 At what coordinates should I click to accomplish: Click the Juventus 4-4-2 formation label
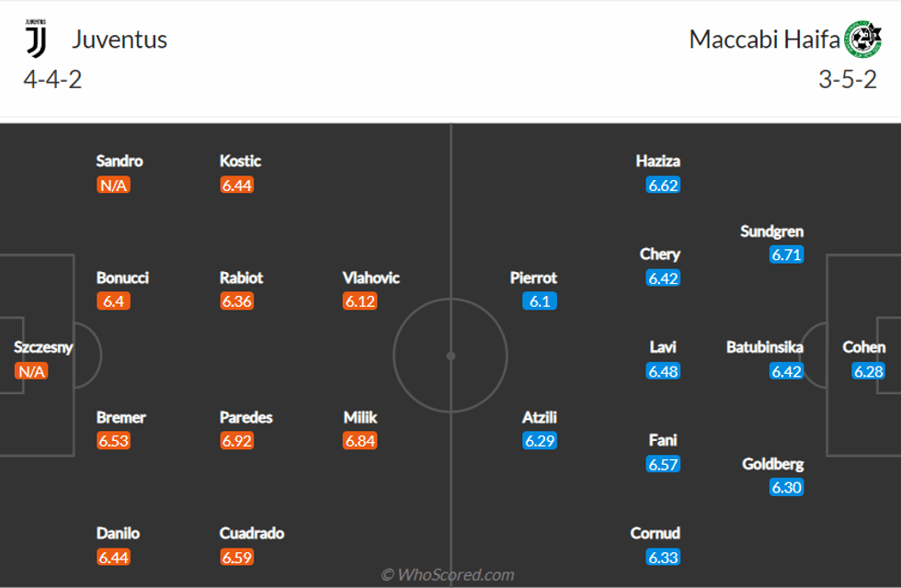tap(52, 79)
